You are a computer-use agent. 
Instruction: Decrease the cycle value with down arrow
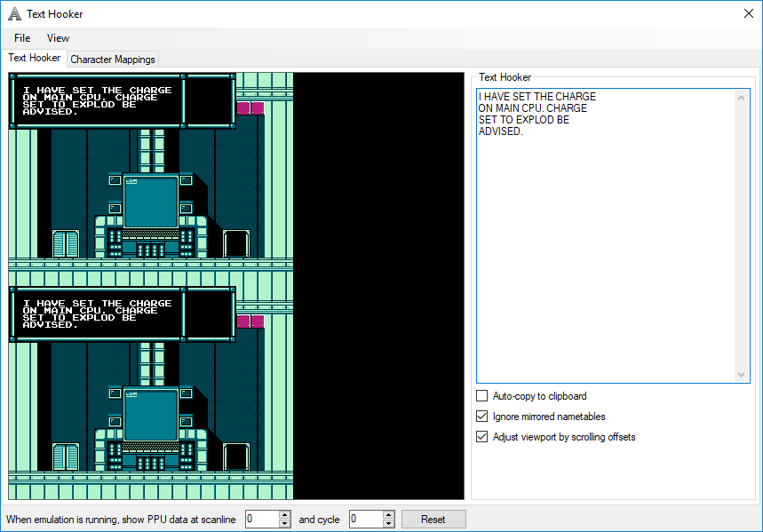click(x=389, y=524)
